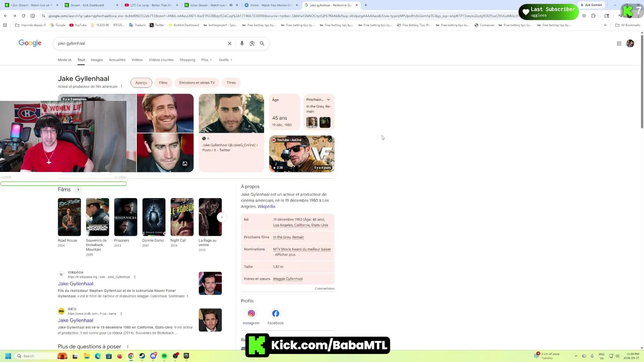Open Instagram profile icon

pyautogui.click(x=251, y=313)
